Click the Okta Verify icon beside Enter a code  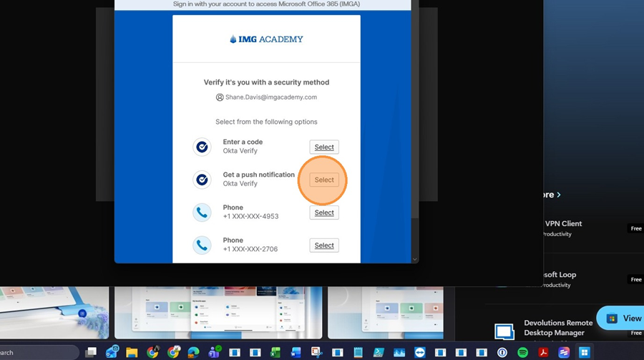click(202, 147)
